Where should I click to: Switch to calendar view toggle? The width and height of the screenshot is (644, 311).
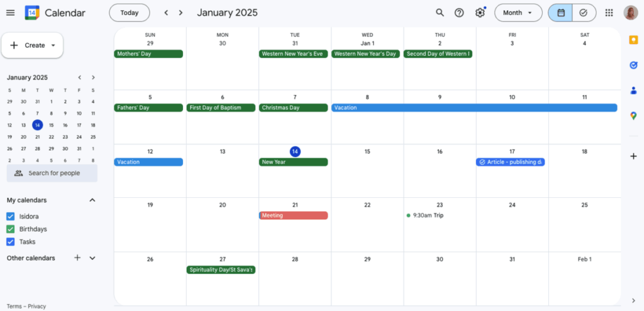pos(560,13)
